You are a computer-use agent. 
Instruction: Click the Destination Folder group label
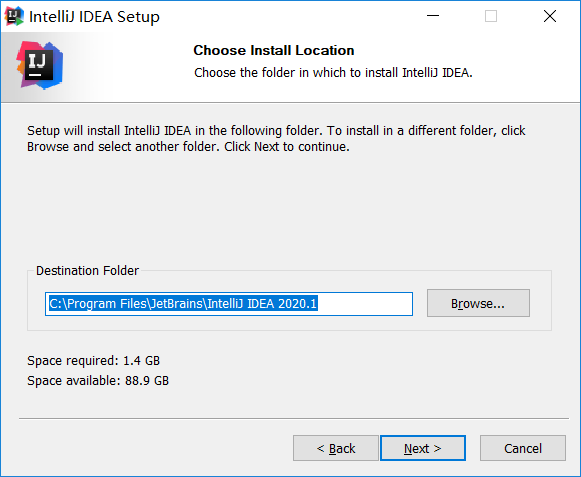point(87,271)
